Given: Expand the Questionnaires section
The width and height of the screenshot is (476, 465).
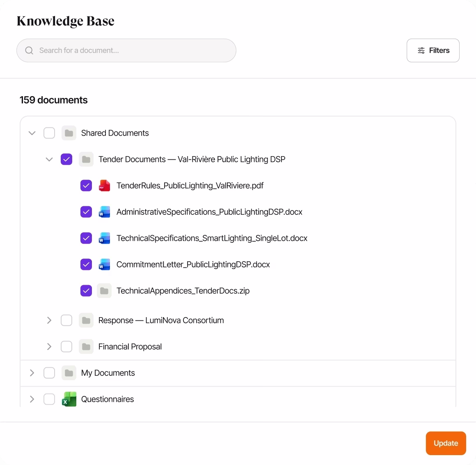Looking at the screenshot, I should (x=32, y=399).
